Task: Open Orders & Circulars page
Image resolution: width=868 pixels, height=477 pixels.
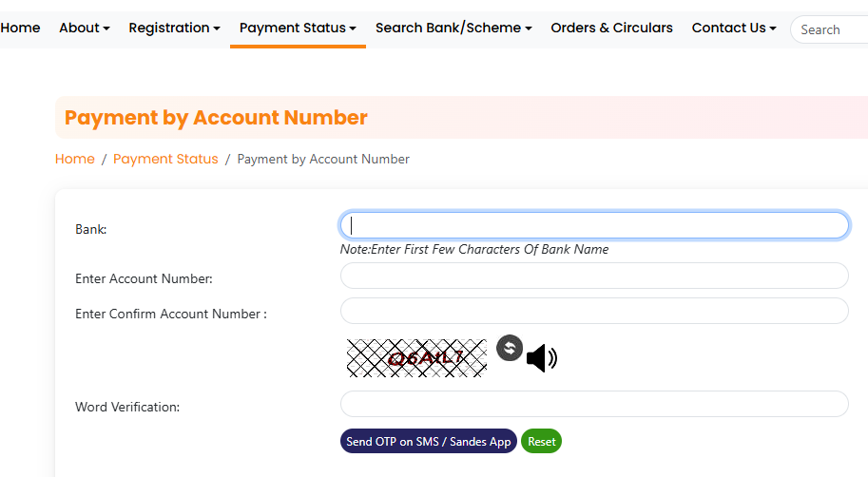Action: click(611, 29)
